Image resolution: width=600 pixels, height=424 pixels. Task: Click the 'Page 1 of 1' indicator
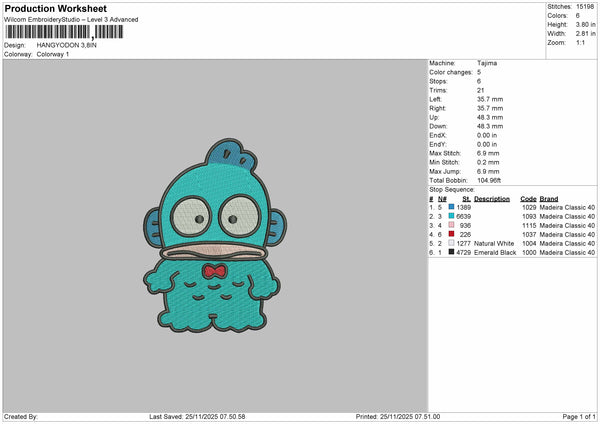pos(579,416)
